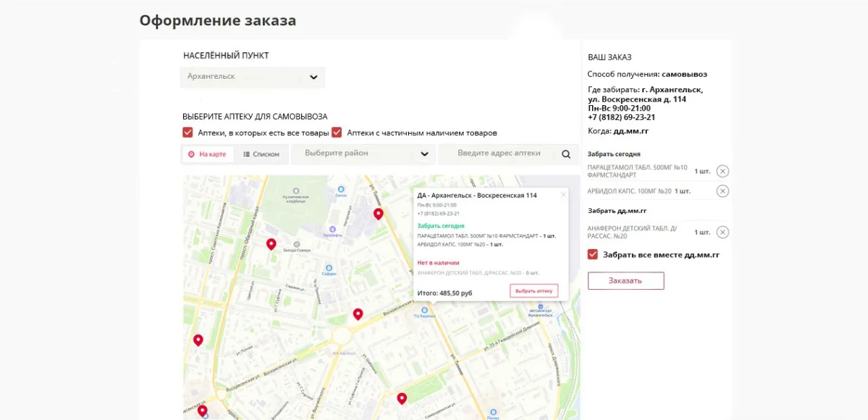Click the magnifier icon in address search
This screenshot has width=868, height=420.
tap(566, 154)
